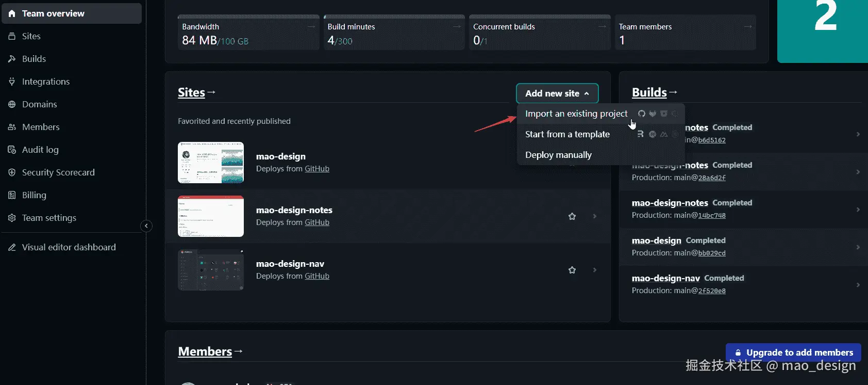The height and width of the screenshot is (385, 868).
Task: Favorite the mao-design-notes site with star
Action: coord(572,216)
